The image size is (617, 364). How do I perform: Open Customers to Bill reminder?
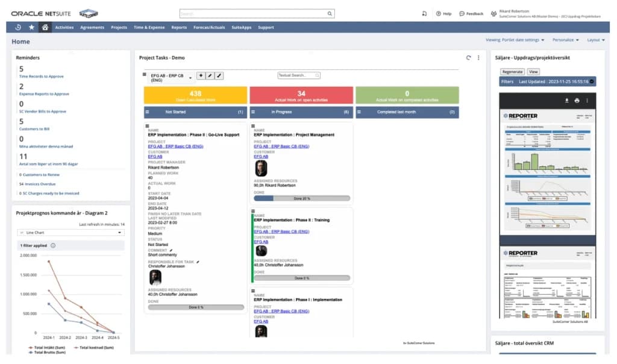coord(34,129)
